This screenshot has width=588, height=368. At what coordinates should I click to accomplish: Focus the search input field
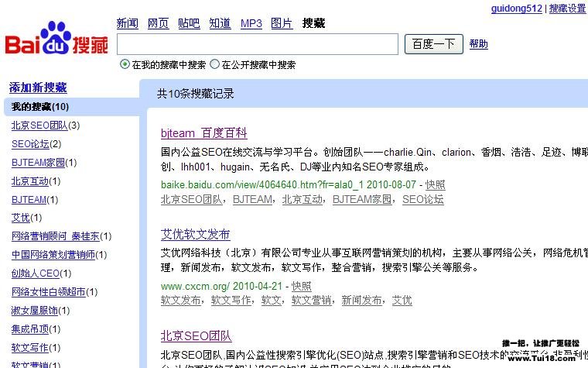[258, 44]
